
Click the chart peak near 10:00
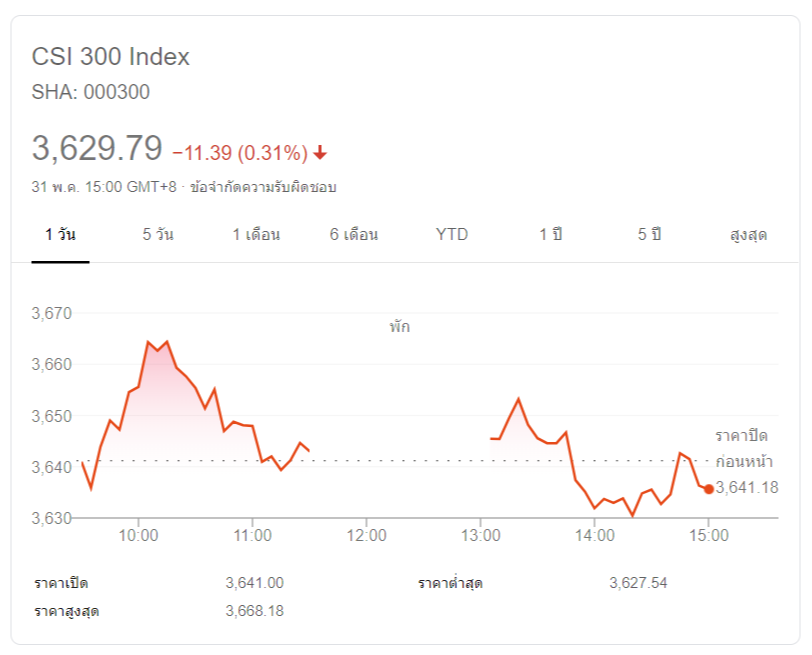click(148, 343)
